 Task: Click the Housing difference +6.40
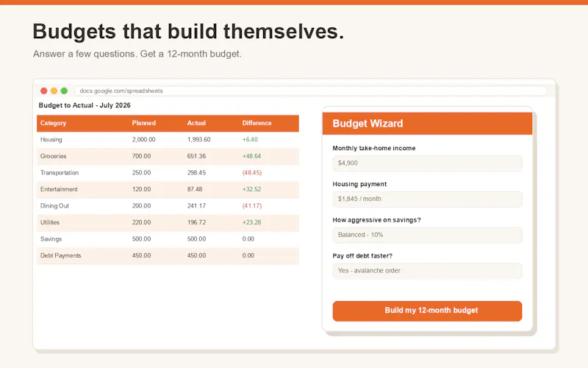tap(250, 140)
